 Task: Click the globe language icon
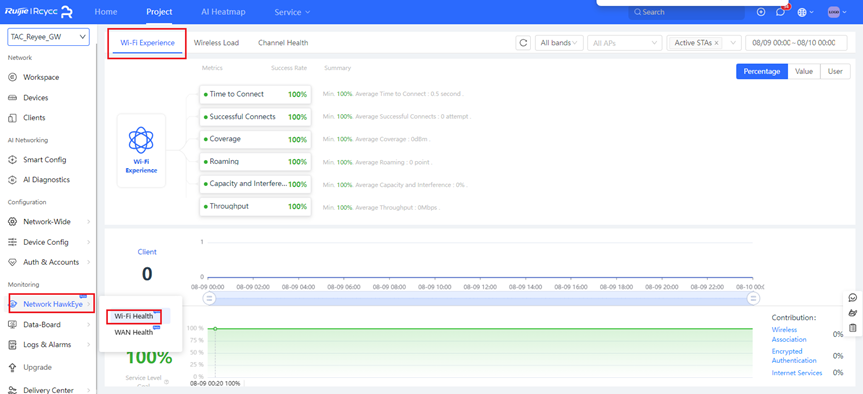(x=802, y=12)
